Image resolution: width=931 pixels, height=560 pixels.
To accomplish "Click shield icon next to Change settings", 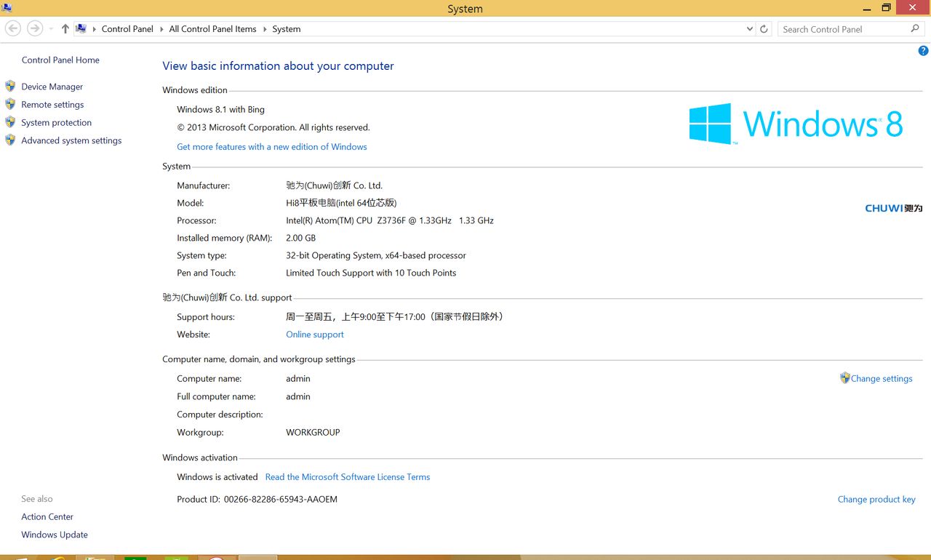I will point(844,378).
